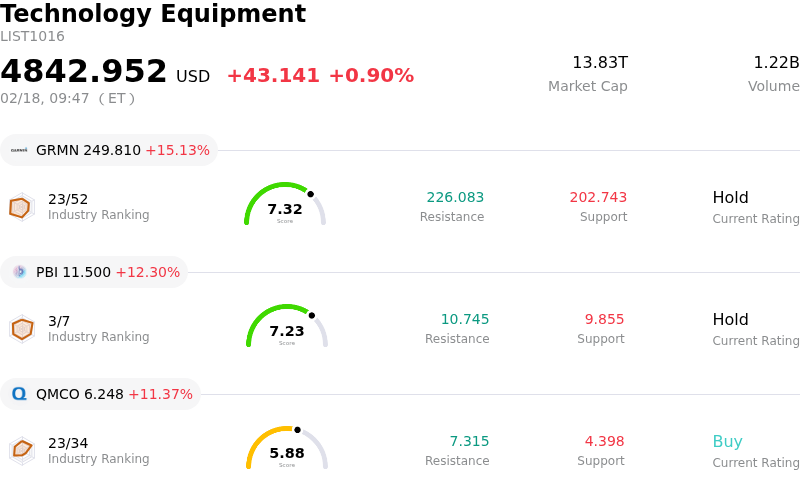Screen dimensions: 800x488
Task: Click the Technology Equipment title
Action: tap(153, 14)
